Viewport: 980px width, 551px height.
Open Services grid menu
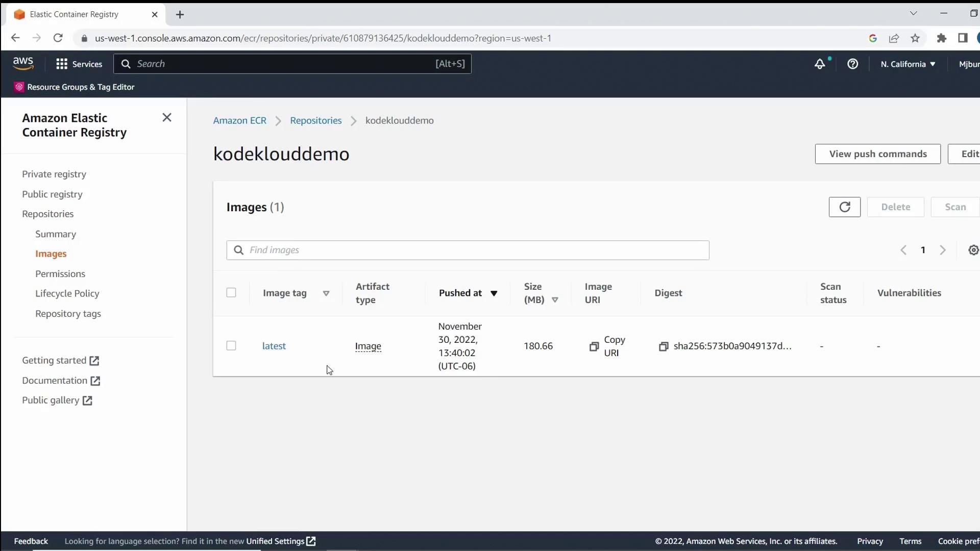(79, 64)
